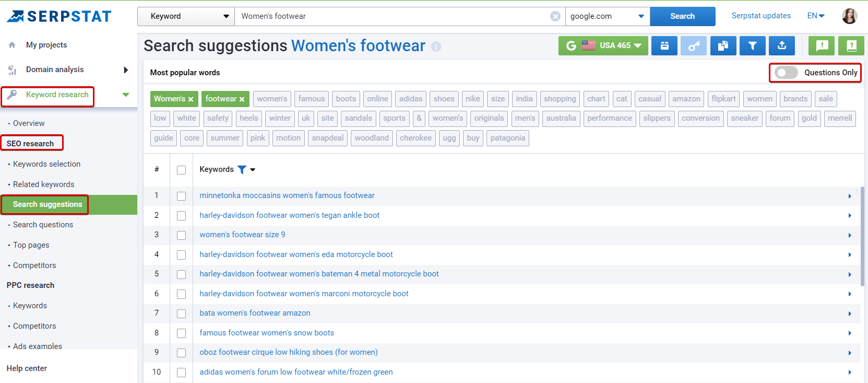This screenshot has height=383, width=868.
Task: Check the box for tegan ankle boot row
Action: click(x=181, y=216)
